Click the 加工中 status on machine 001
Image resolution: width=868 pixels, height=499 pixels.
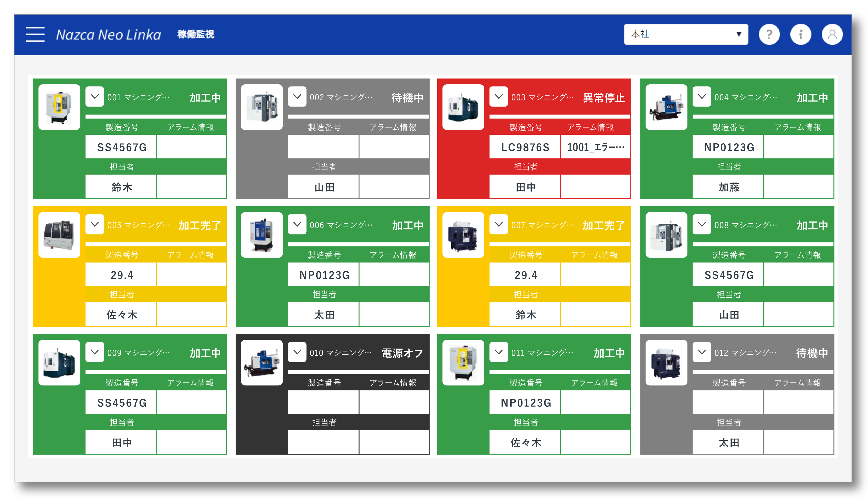[x=205, y=98]
